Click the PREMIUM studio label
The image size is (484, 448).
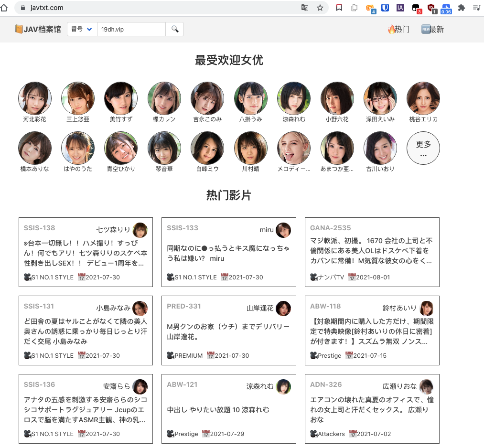coord(189,355)
